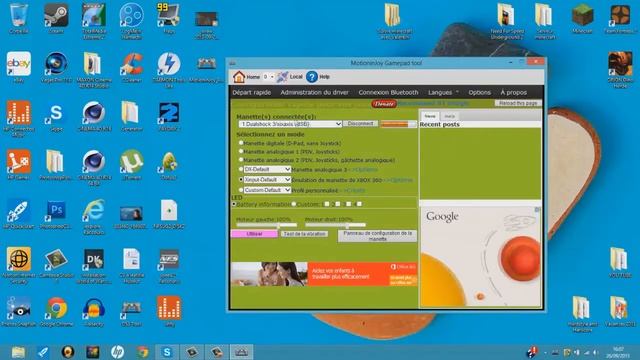Open connected controller Dualshock 3 dropdown
Image resolution: width=640 pixels, height=360 pixels.
(290, 124)
